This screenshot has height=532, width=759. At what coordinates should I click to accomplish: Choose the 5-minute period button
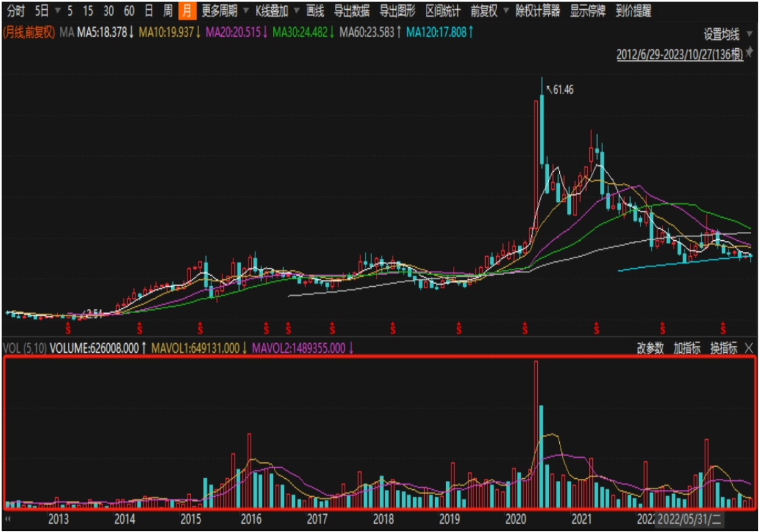(70, 11)
